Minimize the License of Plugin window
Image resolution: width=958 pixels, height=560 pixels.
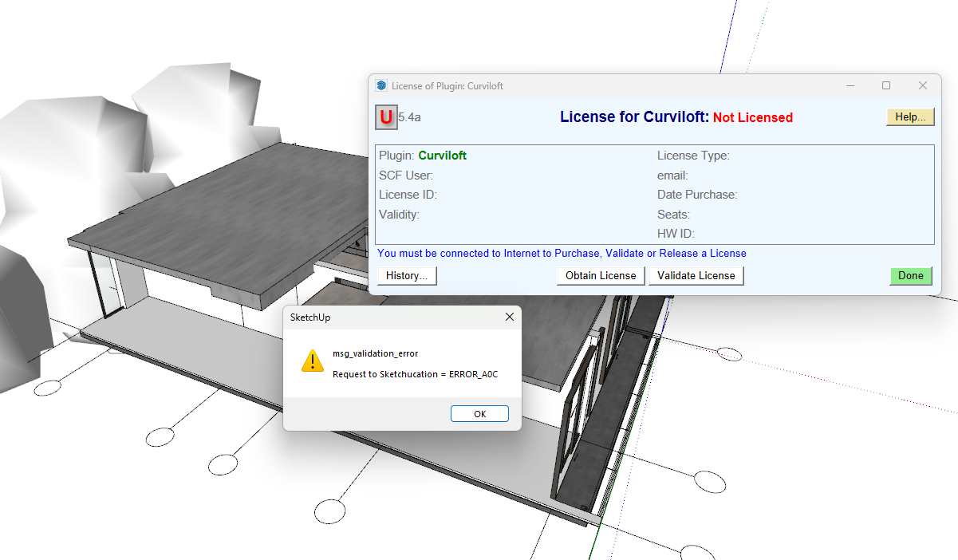pyautogui.click(x=850, y=86)
